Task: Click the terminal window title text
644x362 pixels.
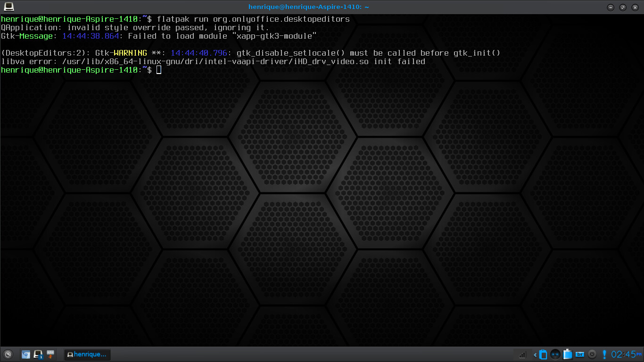Action: (x=309, y=7)
